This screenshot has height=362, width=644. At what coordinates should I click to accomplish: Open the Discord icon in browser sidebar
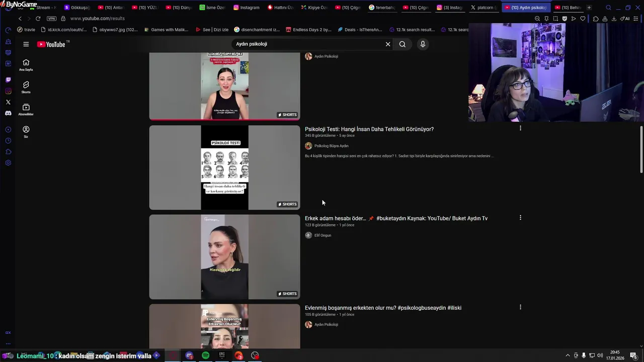click(x=8, y=113)
